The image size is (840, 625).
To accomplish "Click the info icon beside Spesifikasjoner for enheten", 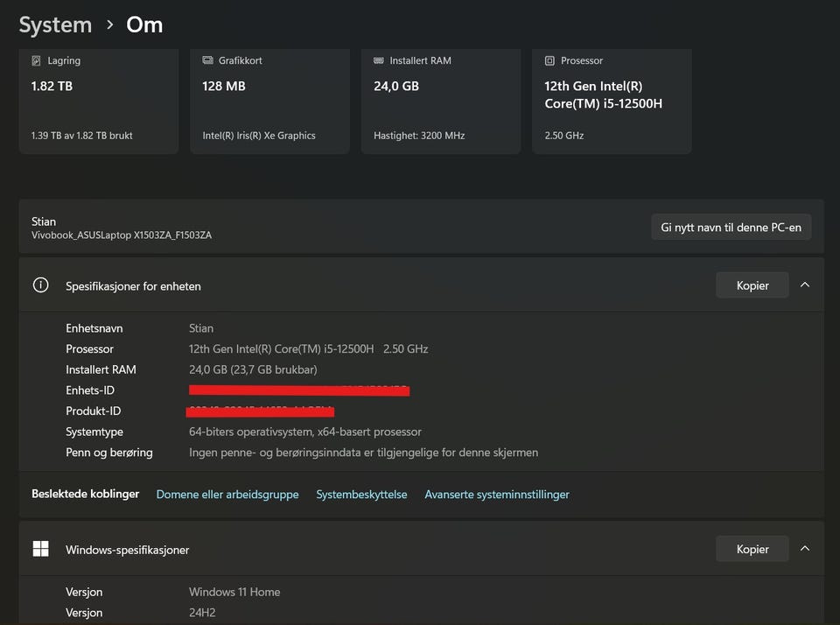I will tap(41, 285).
